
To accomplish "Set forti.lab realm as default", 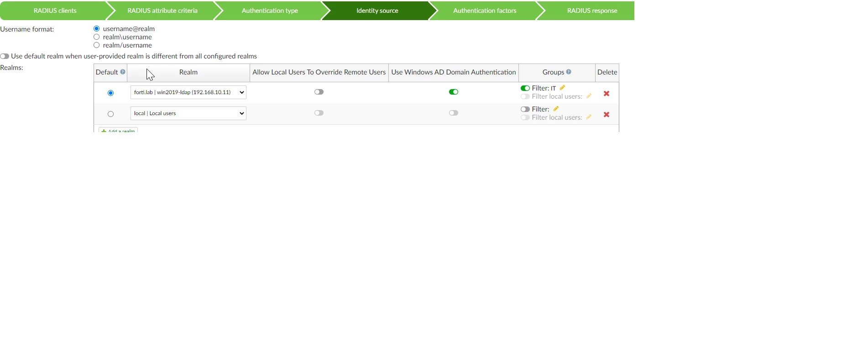I will [x=110, y=93].
